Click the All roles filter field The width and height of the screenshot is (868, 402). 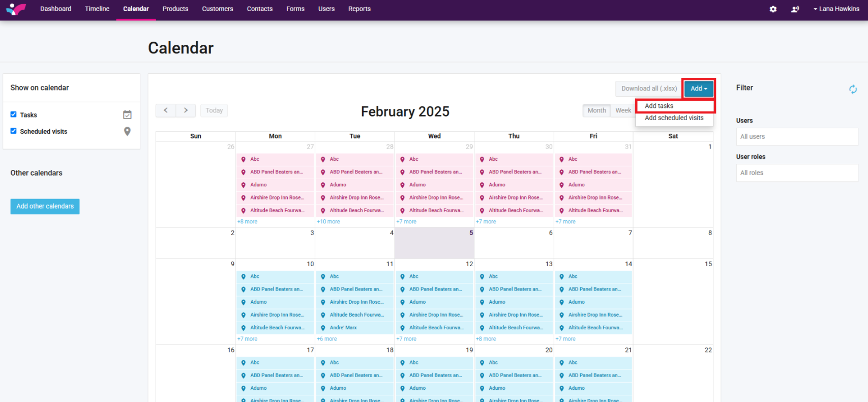796,173
